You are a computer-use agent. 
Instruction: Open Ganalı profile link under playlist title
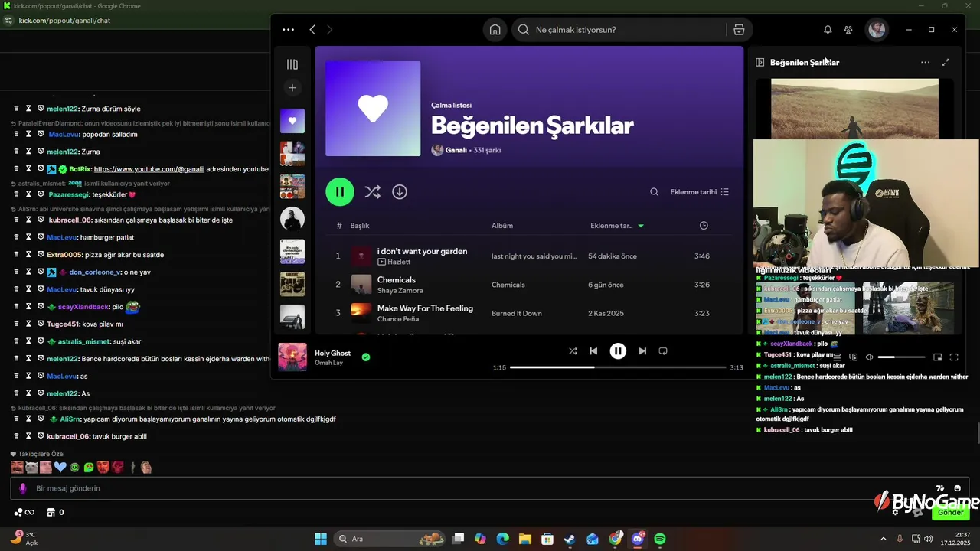[x=456, y=150]
